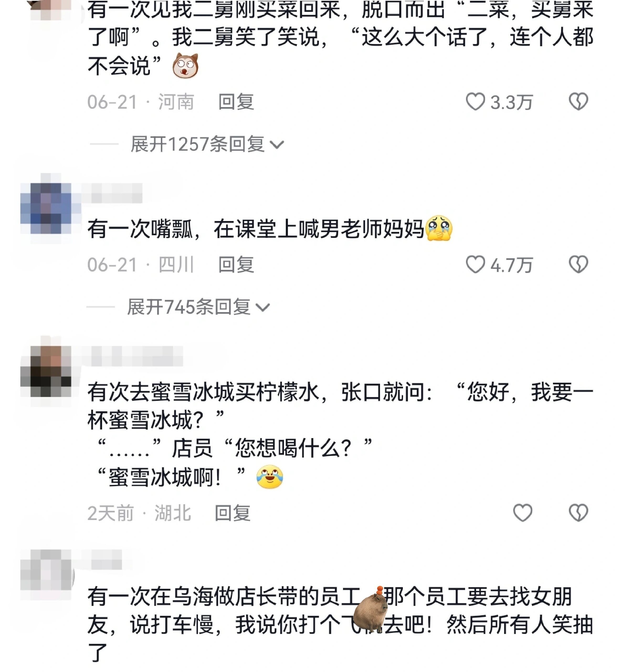
Task: Like the 3.3万 comment from 河南
Action: (475, 101)
